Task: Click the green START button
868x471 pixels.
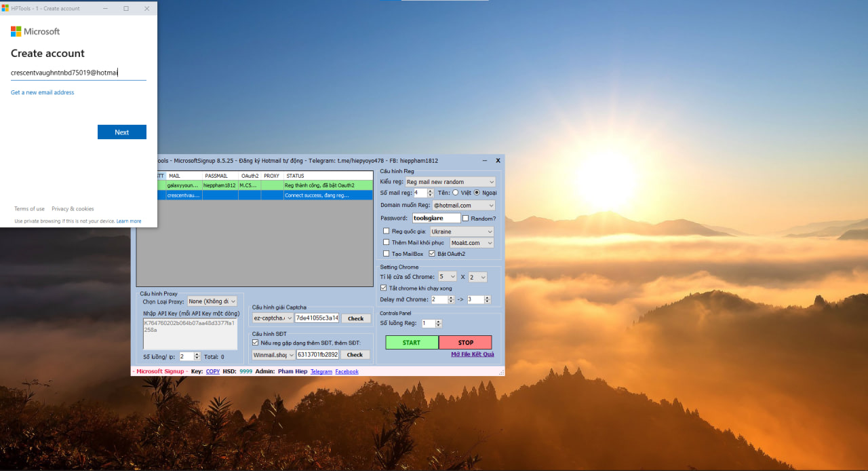Action: tap(412, 343)
